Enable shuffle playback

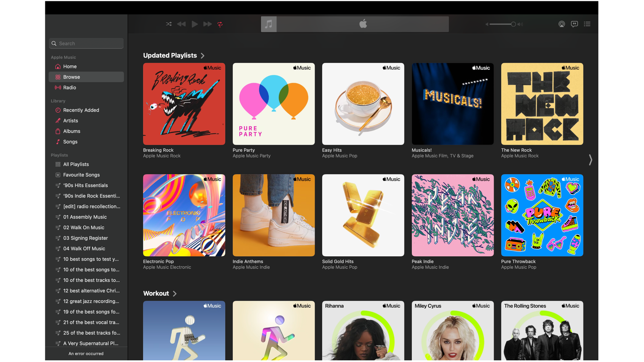tap(169, 24)
